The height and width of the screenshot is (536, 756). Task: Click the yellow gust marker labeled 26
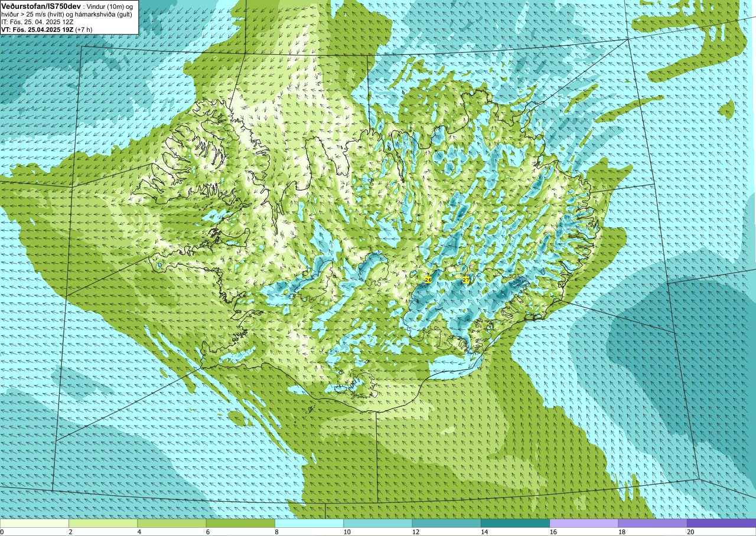[428, 279]
